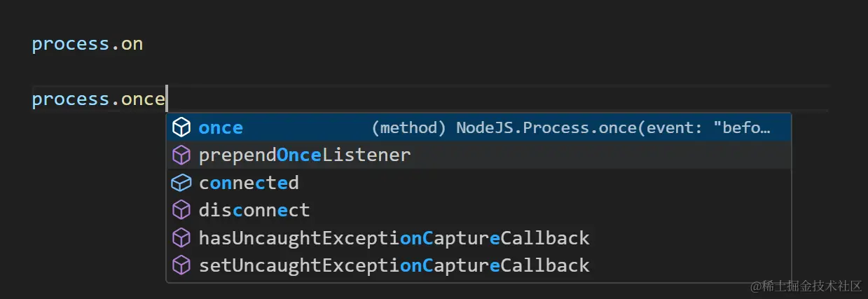This screenshot has height=299, width=868.
Task: Pick the connected property suggestion
Action: (x=249, y=183)
